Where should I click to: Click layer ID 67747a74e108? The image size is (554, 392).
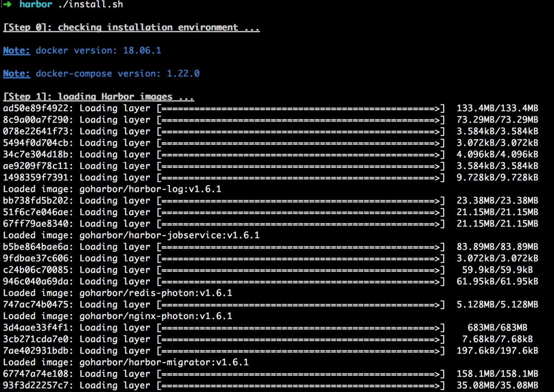[36, 374]
